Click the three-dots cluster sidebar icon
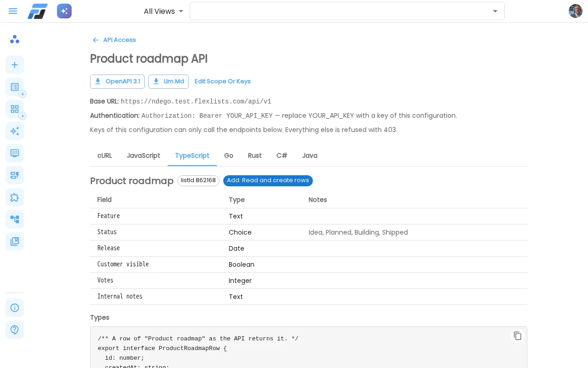Viewport: 588px width, 368px height. (15, 40)
